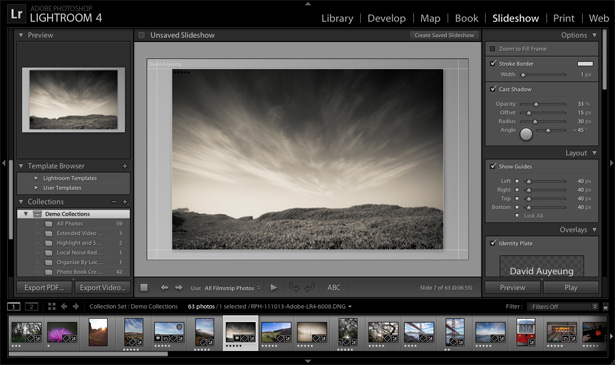
Task: Toggle link box for Left guide
Action: tap(517, 181)
